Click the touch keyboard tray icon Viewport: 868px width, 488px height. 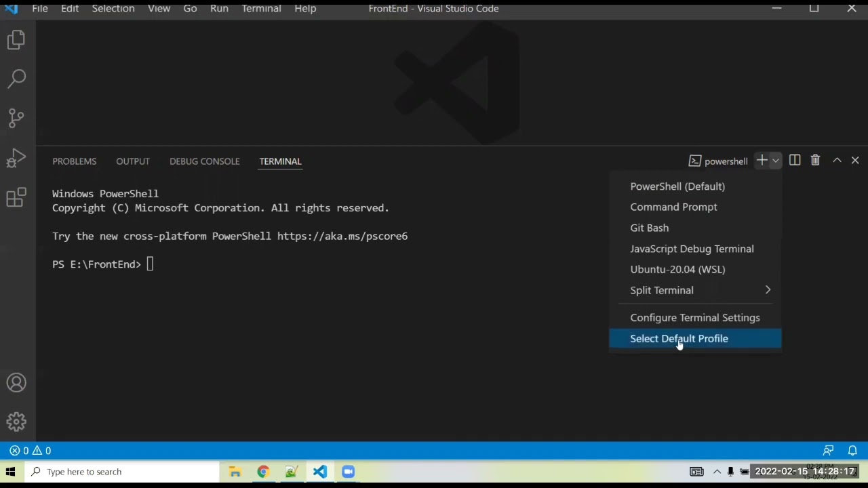pos(696,472)
